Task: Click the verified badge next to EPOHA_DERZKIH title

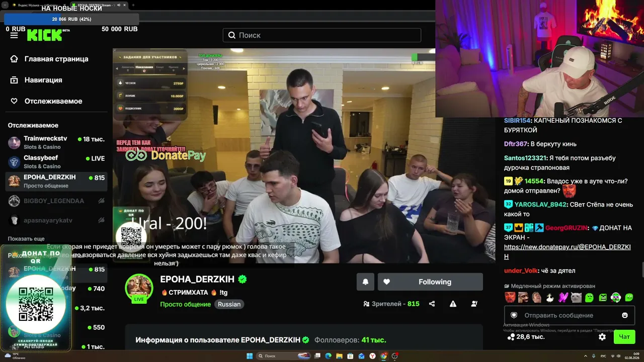Action: tap(243, 279)
